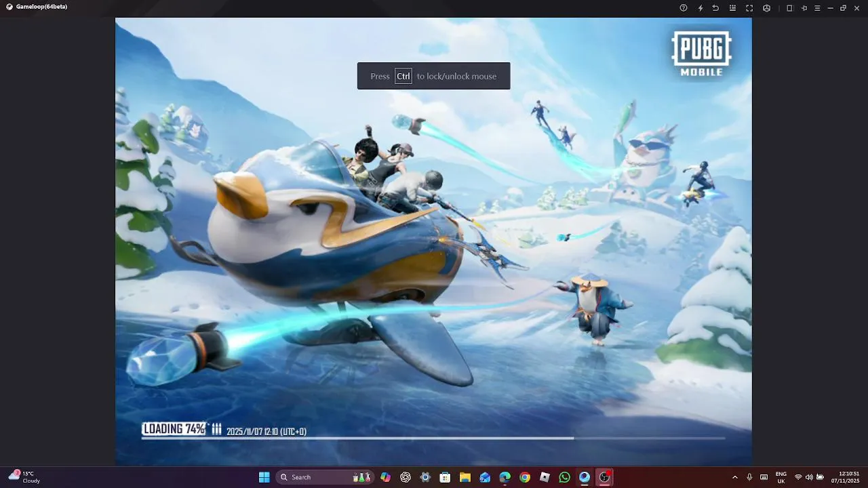The image size is (868, 488).
Task: Close the Gameloop window
Action: click(x=857, y=8)
